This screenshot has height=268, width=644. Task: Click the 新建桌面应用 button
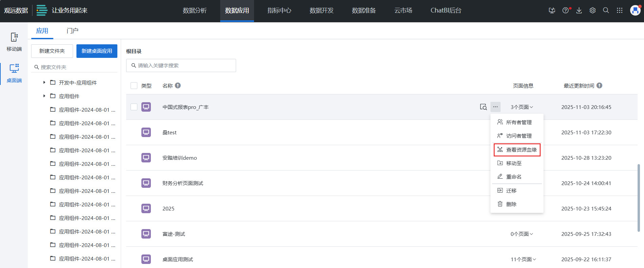97,51
